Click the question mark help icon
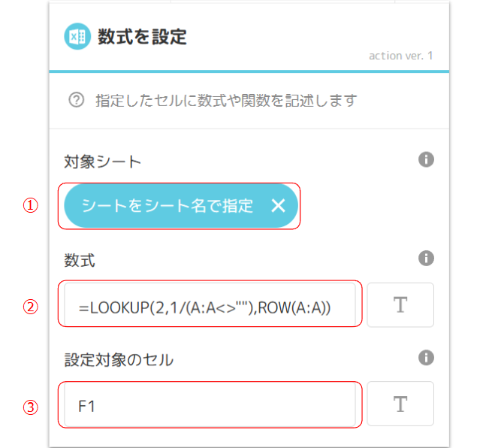498x448 pixels. click(76, 100)
